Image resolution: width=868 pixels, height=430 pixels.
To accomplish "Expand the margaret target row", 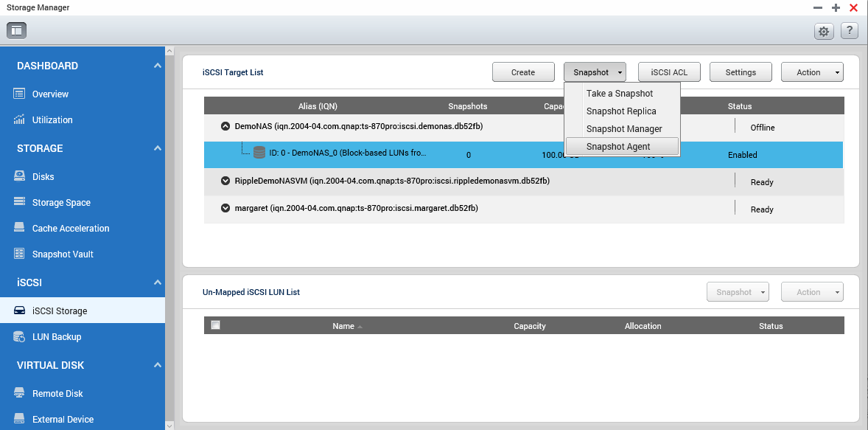I will coord(225,208).
